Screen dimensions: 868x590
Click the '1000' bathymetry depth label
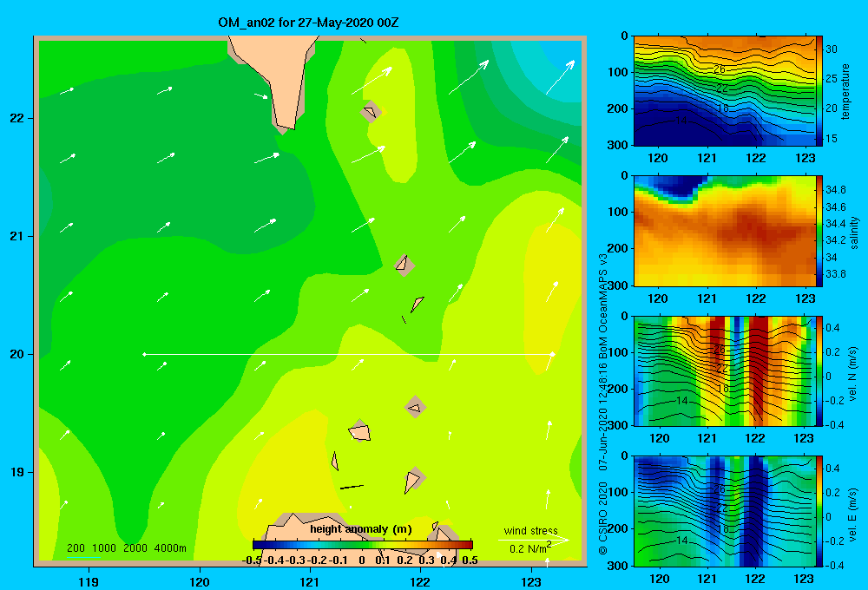click(x=104, y=548)
